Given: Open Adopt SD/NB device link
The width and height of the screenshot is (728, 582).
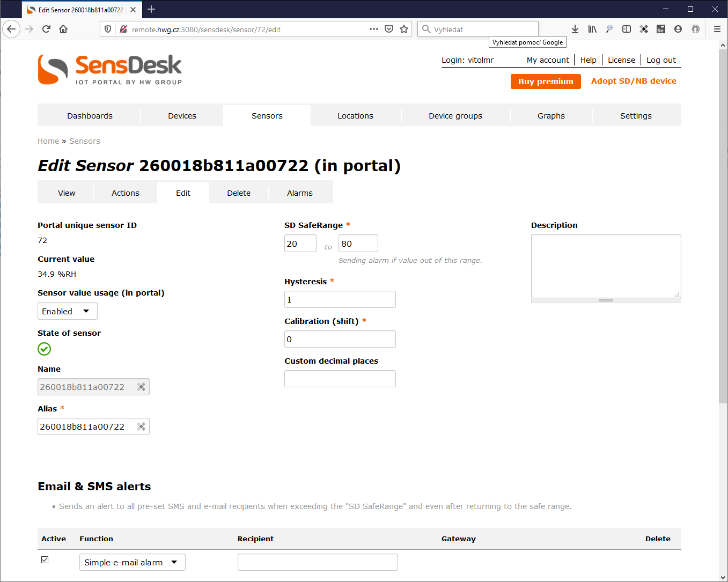Looking at the screenshot, I should 634,81.
